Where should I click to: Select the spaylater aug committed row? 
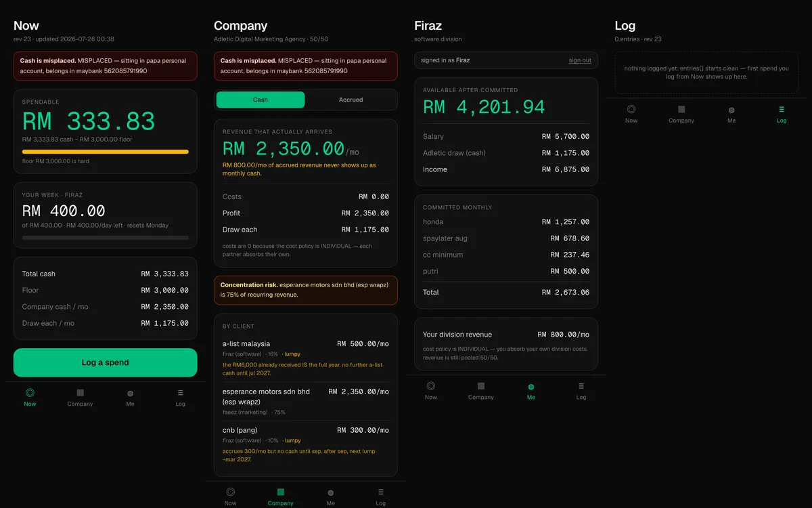506,238
